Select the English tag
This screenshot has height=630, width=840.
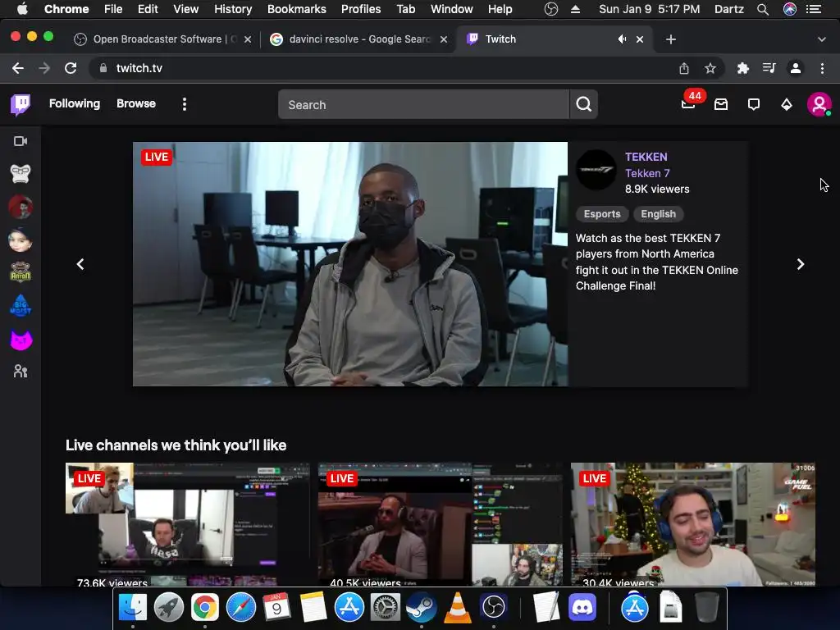point(659,214)
